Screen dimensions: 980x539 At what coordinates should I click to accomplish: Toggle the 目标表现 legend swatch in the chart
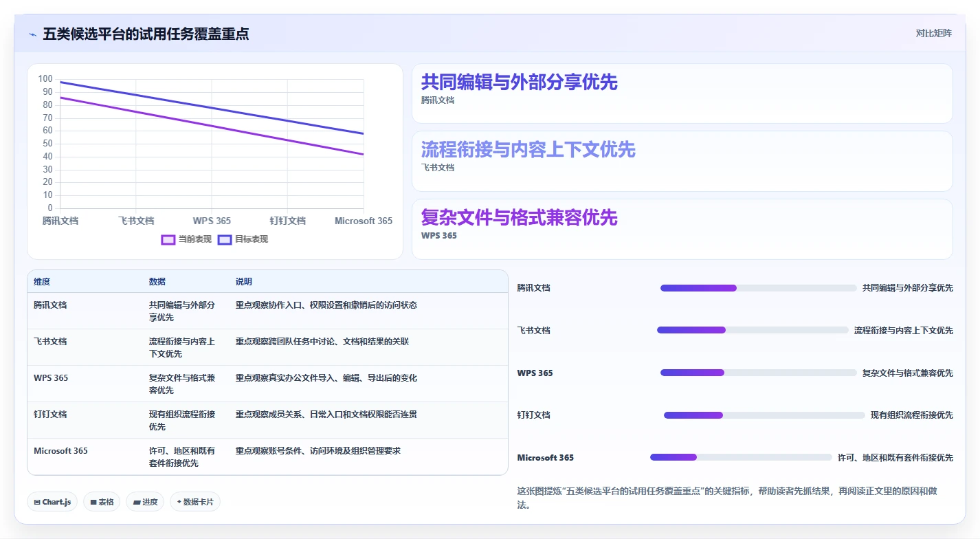pos(225,239)
